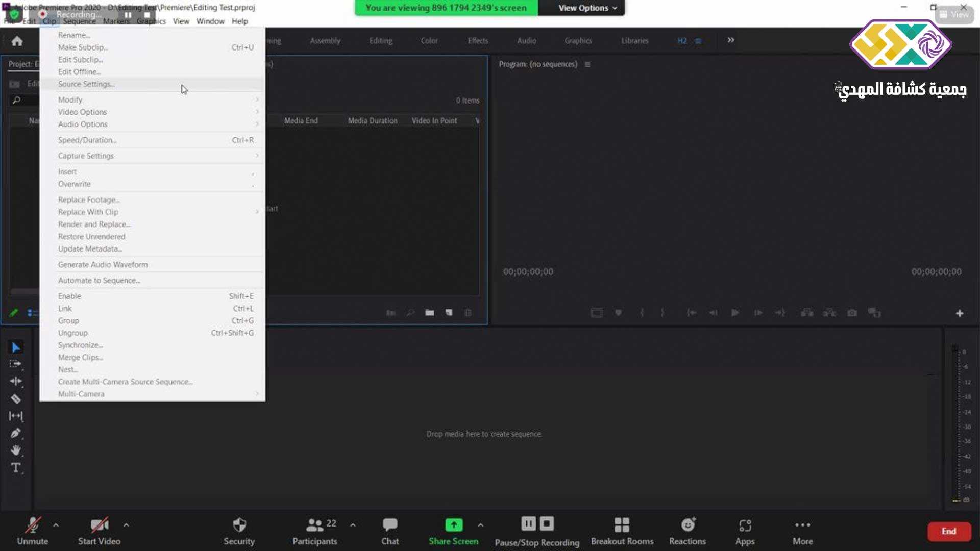Open Zoom Reactions
The height and width of the screenshot is (551, 980).
pyautogui.click(x=688, y=531)
